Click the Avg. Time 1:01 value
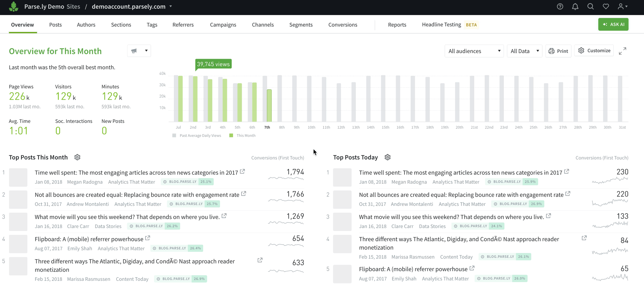 [18, 131]
